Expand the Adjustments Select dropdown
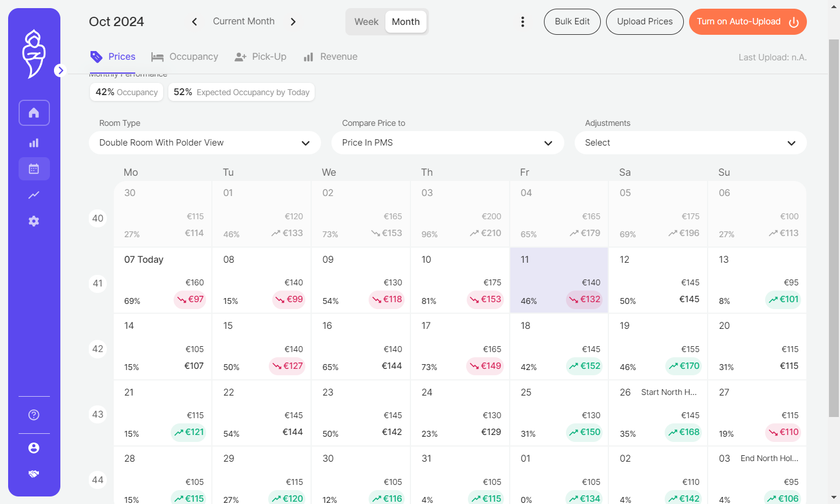 pos(691,143)
